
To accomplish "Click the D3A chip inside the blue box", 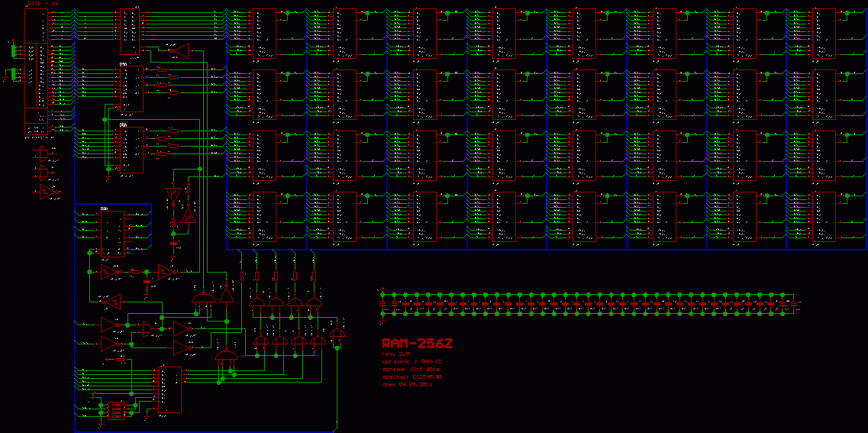I will 112,233.
